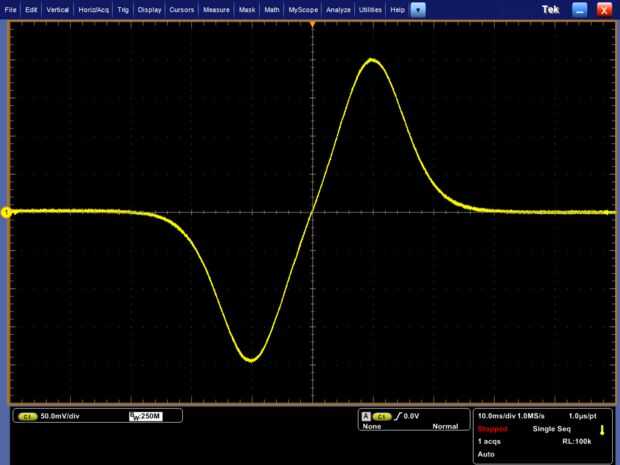Click the None trigger coupling label
This screenshot has width=620, height=465.
[x=372, y=427]
